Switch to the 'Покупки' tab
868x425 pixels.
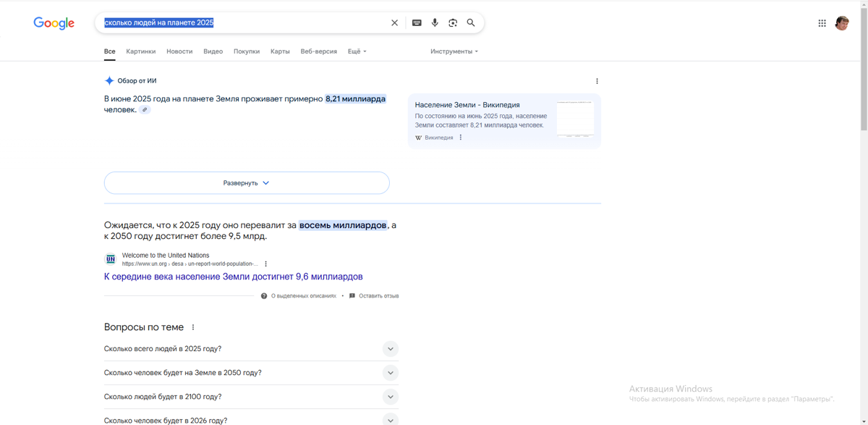(x=247, y=51)
